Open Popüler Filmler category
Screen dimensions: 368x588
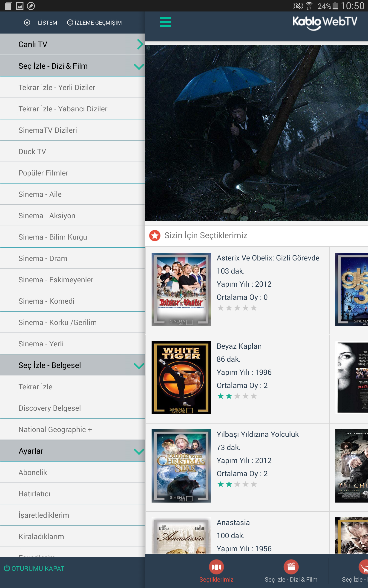pyautogui.click(x=72, y=173)
